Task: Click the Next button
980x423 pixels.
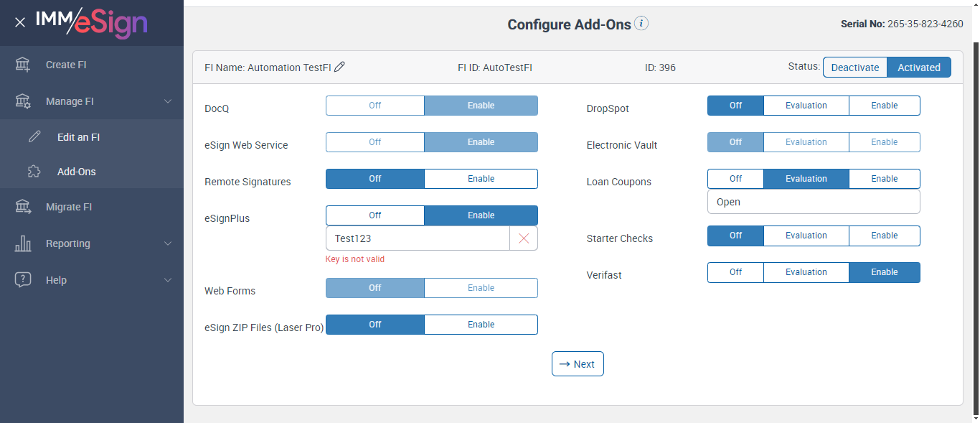Action: click(x=578, y=364)
